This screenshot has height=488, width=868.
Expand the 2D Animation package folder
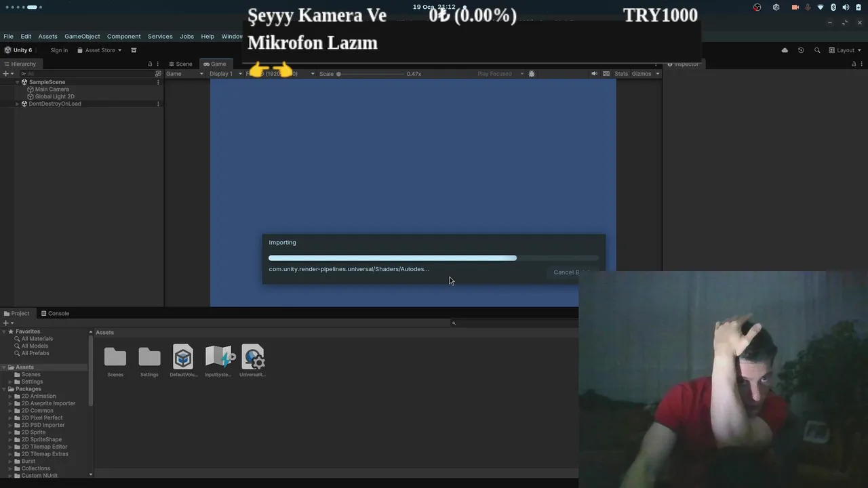[x=10, y=396]
